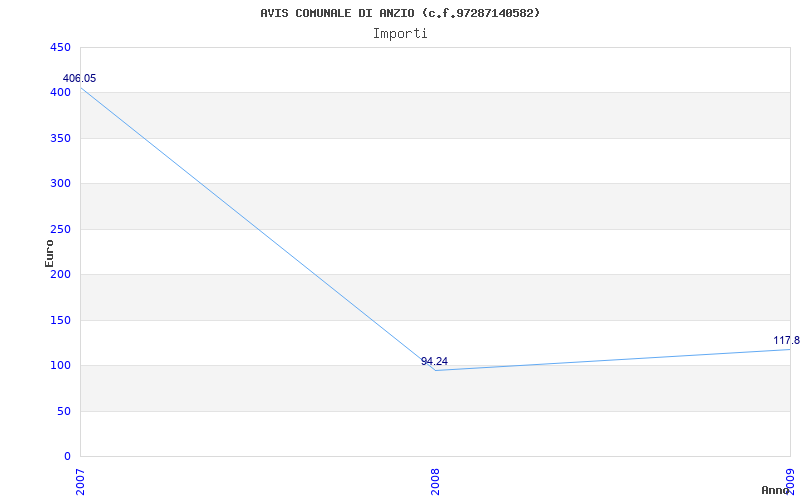
Task: Select the 406.05 data label
Action: pos(79,79)
